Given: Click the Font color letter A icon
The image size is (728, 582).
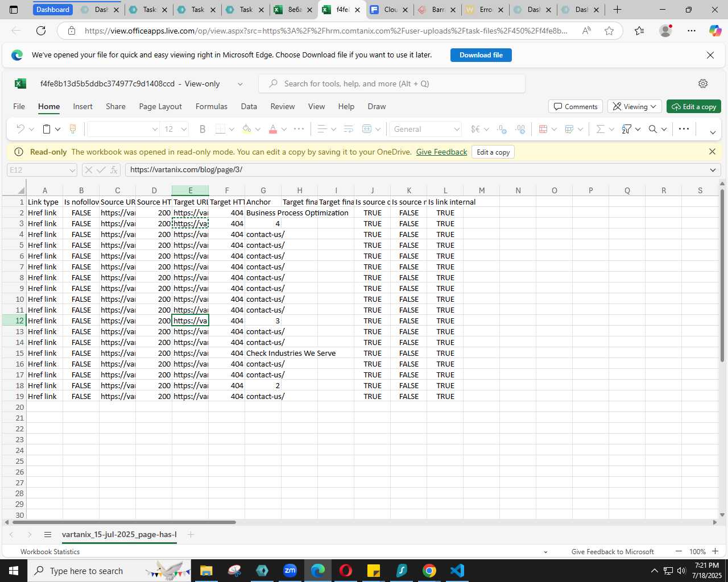Looking at the screenshot, I should click(x=273, y=129).
